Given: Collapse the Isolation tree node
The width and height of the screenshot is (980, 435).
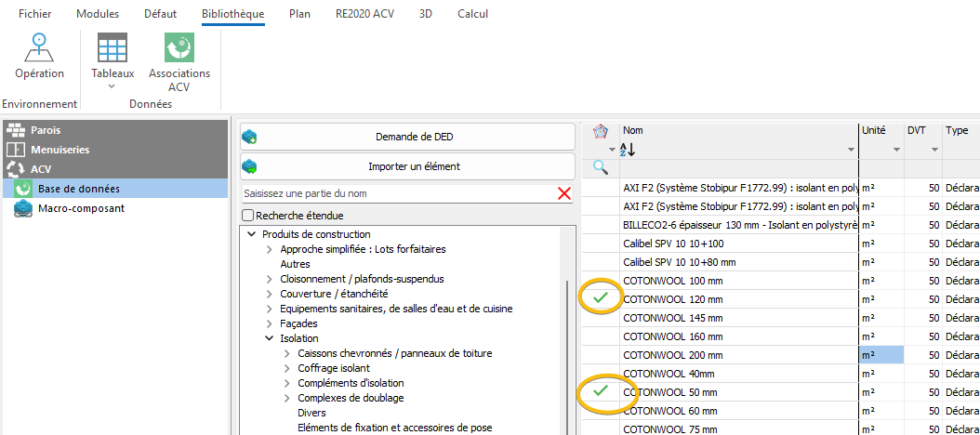Looking at the screenshot, I should [270, 338].
